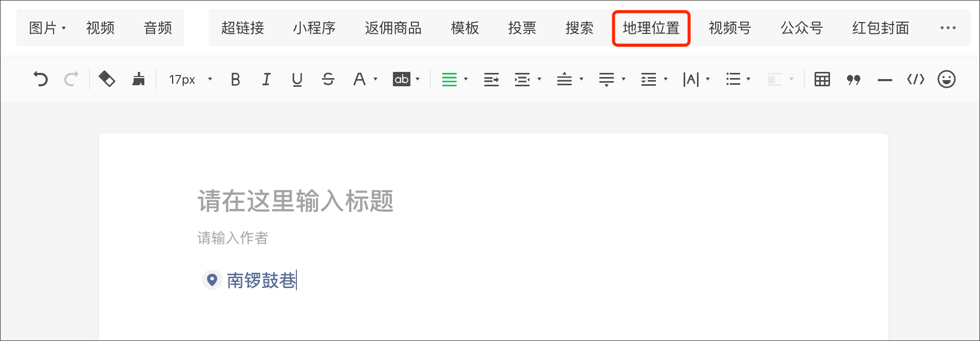Open the emoji smiley picker
The image size is (980, 341).
coord(946,79)
